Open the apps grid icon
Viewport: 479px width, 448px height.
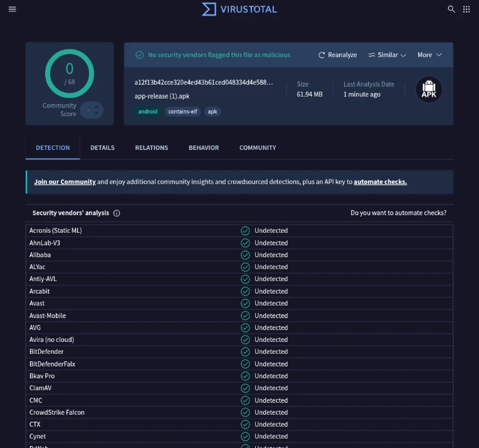[x=466, y=9]
